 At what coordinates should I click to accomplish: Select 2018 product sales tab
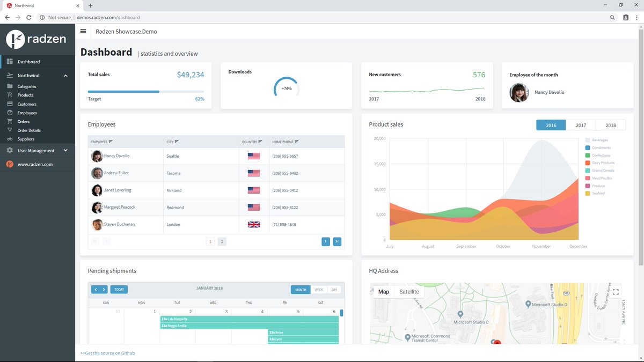(611, 125)
